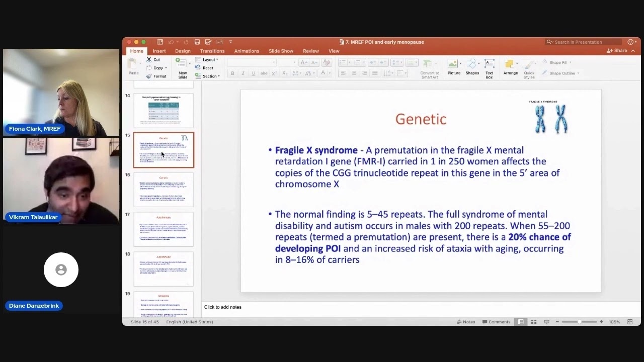Click the New Slide icon

[181, 63]
